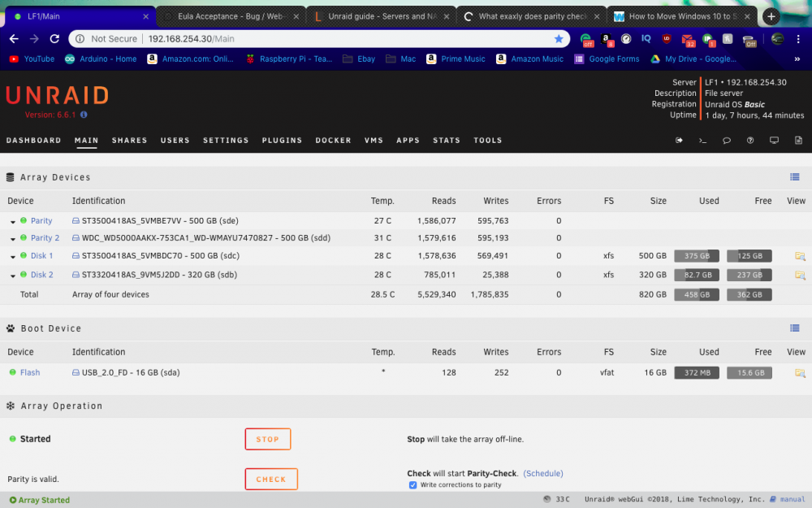Click version info icon next to 6.6.1
This screenshot has width=812, height=508.
pyautogui.click(x=84, y=115)
